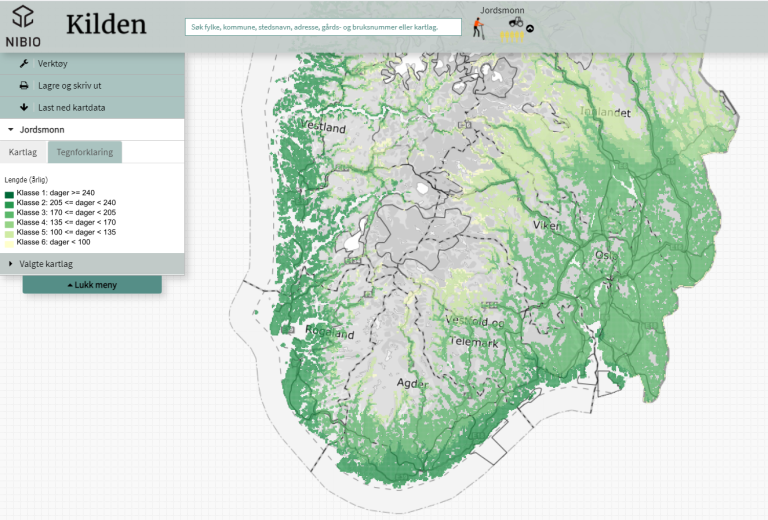
Task: Select the Tegnforklaring tab
Action: (85, 152)
